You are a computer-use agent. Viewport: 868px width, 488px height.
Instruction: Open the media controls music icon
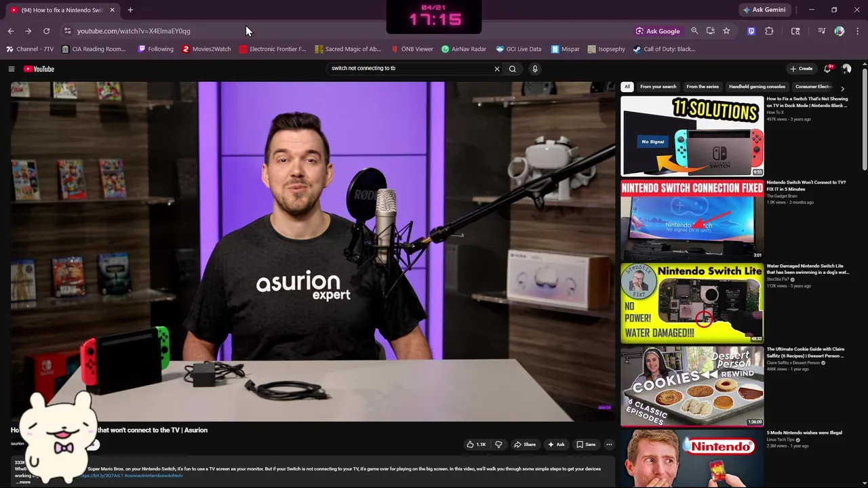(x=821, y=31)
